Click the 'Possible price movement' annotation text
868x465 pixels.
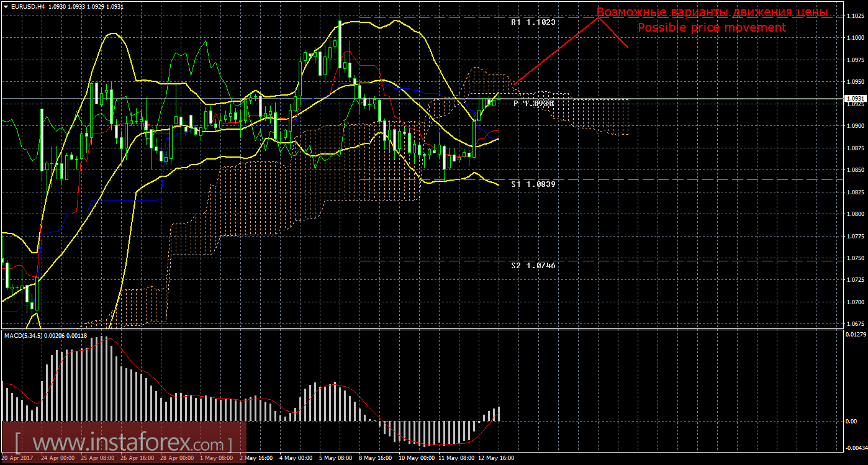pos(712,28)
